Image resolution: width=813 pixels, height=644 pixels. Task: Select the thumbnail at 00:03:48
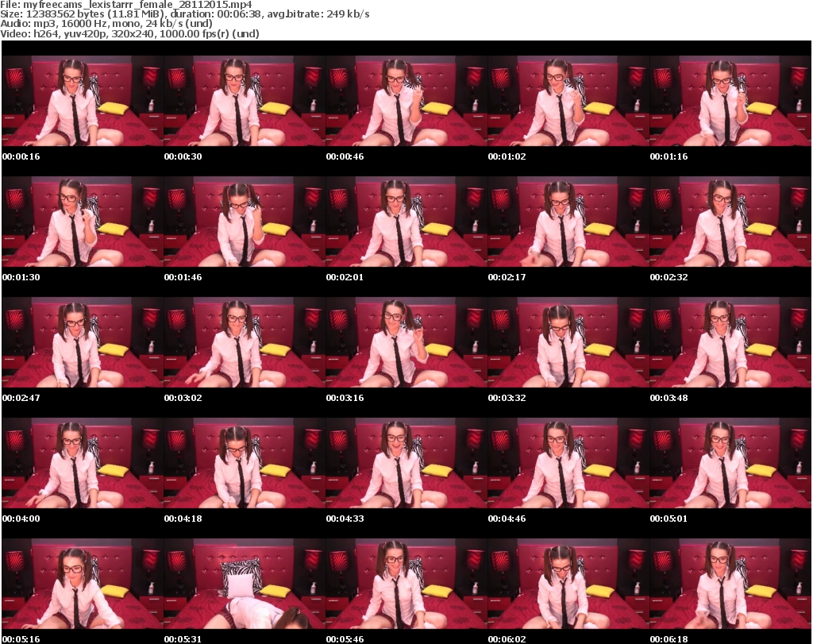(730, 343)
